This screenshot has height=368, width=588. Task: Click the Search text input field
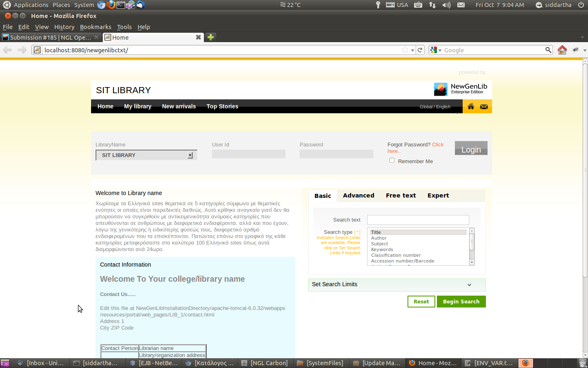pyautogui.click(x=418, y=220)
